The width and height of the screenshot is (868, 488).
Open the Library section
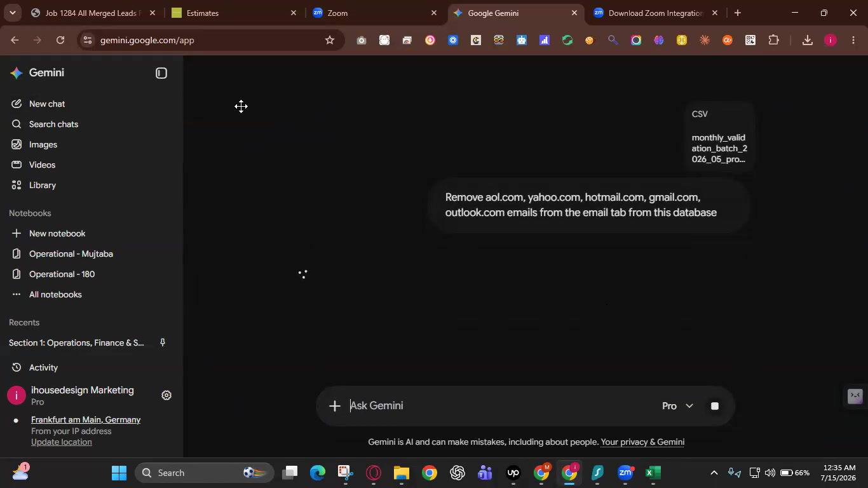click(x=43, y=185)
